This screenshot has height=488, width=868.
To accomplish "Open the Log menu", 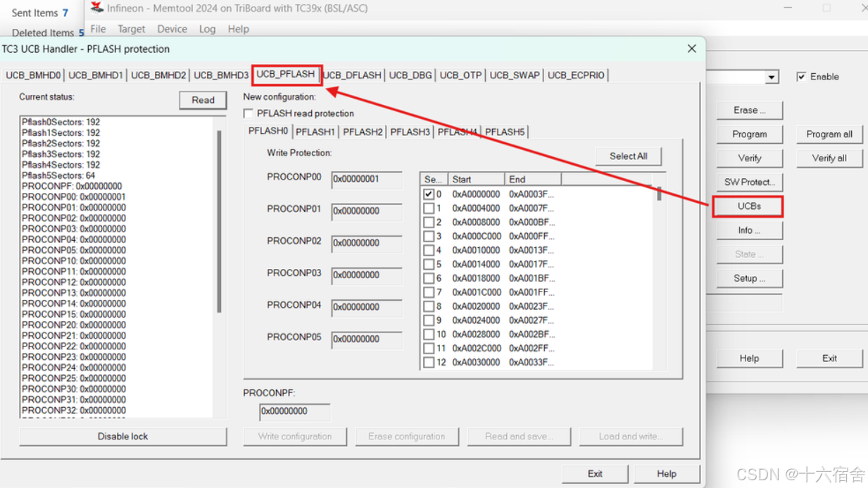I will 208,29.
